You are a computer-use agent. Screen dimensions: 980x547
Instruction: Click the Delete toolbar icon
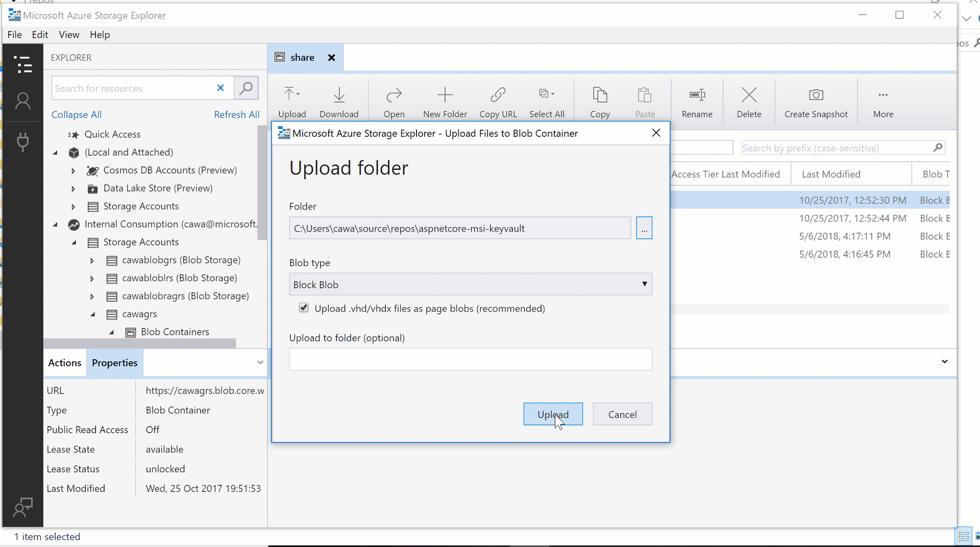pos(749,95)
